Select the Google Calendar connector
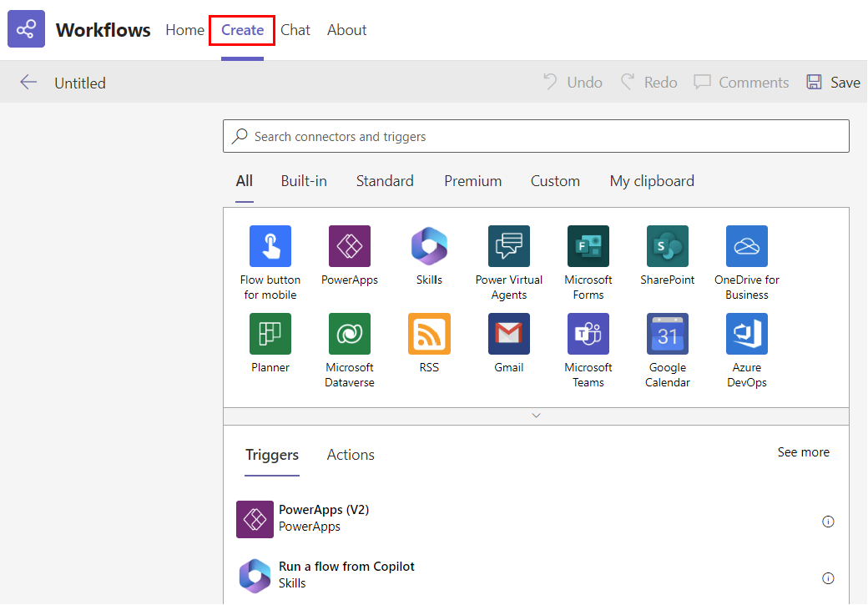Viewport: 868px width, 605px height. point(667,334)
